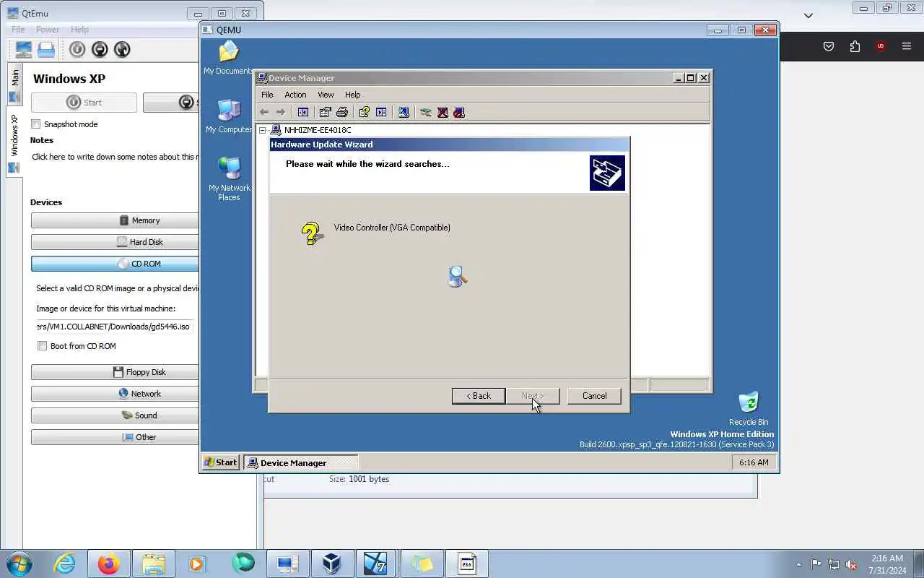Click first power icon in QtEmu toolbar
This screenshot has height=578, width=924.
(77, 49)
